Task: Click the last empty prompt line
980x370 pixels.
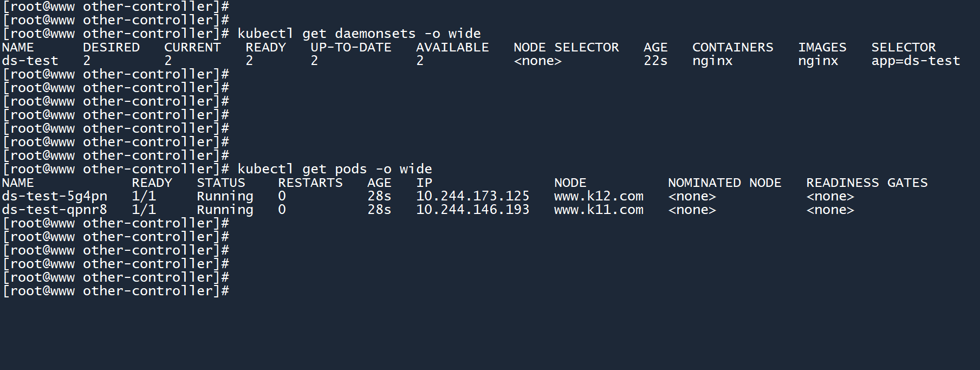Action: tap(116, 291)
